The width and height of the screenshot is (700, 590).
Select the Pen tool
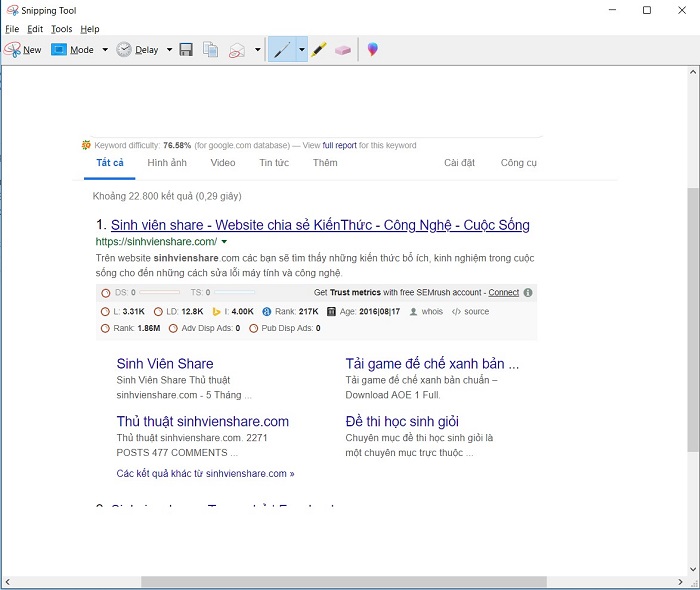coord(282,49)
